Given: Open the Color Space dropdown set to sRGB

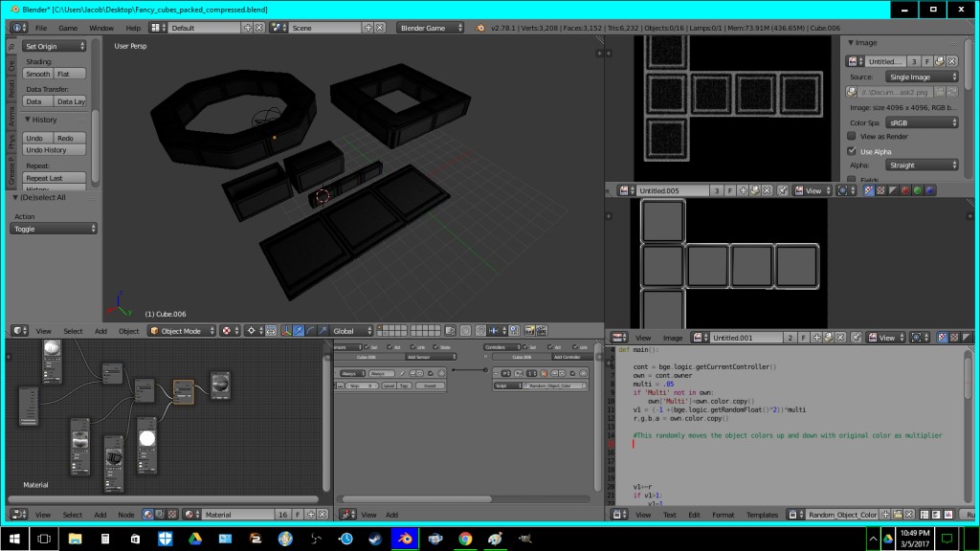Looking at the screenshot, I should coord(922,122).
